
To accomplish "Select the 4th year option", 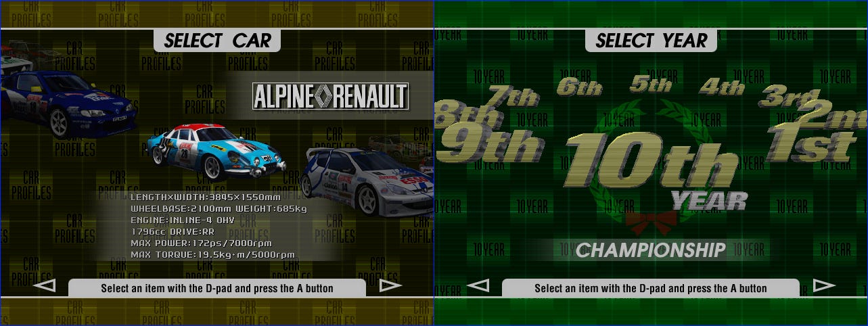I will coord(722,87).
